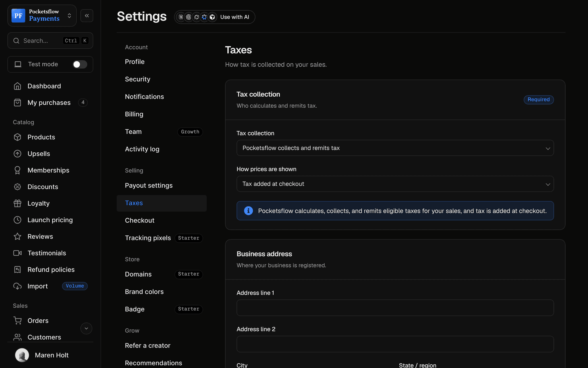Open Refer a creator page
This screenshot has height=368, width=588.
162,346
